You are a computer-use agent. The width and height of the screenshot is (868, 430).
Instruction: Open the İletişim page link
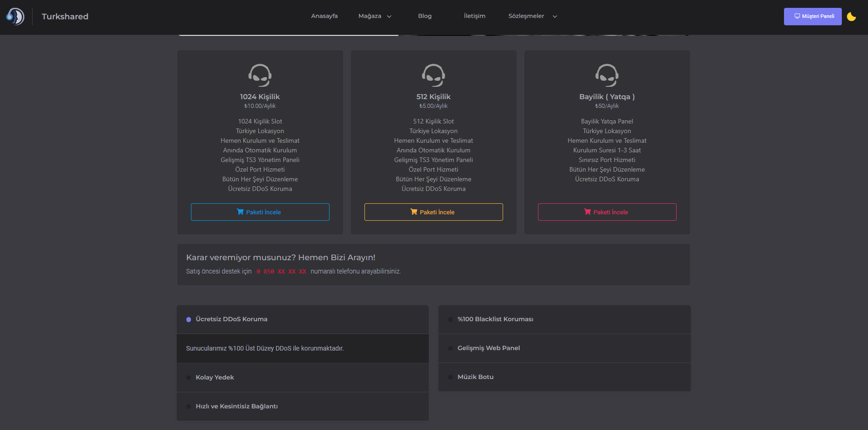click(474, 16)
